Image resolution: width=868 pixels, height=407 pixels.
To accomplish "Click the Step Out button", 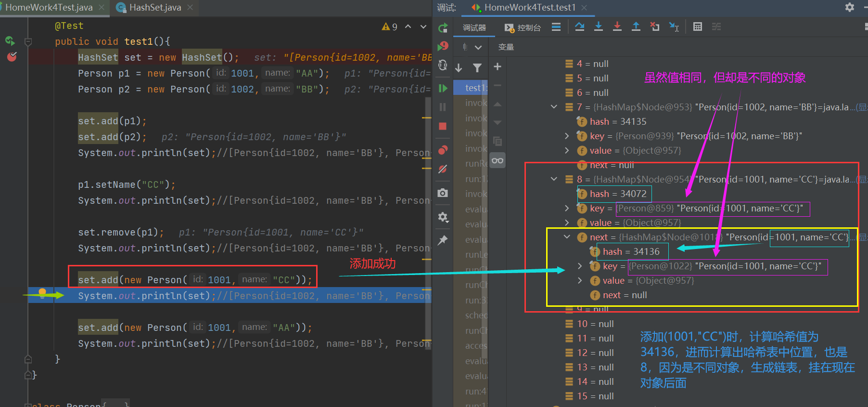I will (636, 27).
